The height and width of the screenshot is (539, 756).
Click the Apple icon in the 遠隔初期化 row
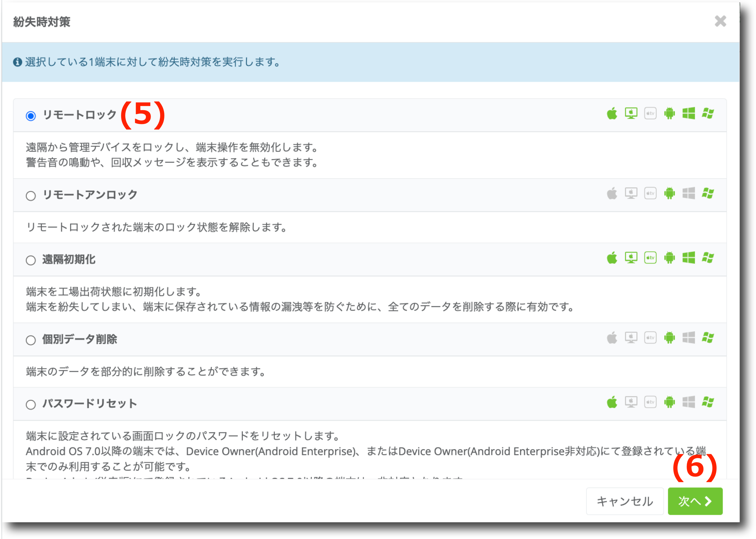coord(612,258)
